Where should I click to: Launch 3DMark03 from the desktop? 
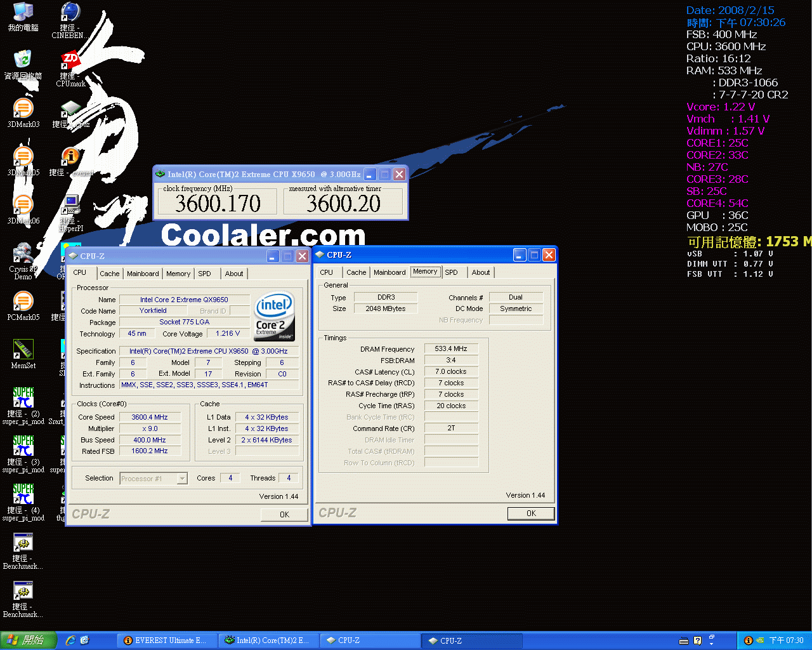[x=23, y=114]
